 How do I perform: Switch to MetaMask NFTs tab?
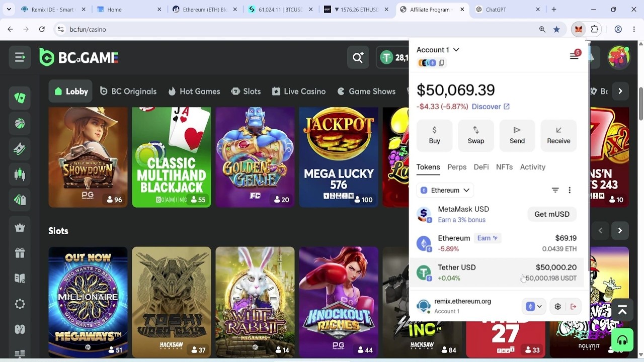click(x=504, y=167)
